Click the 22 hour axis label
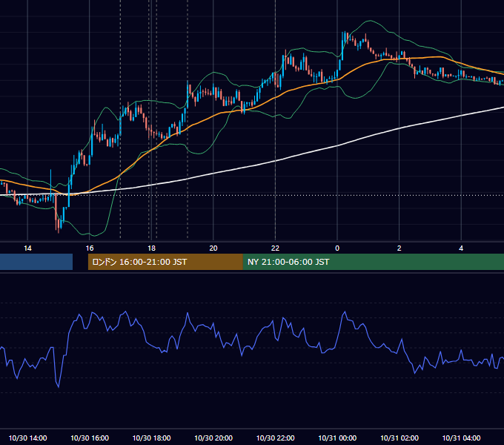Viewport: 504px width, 445px height. [x=275, y=248]
